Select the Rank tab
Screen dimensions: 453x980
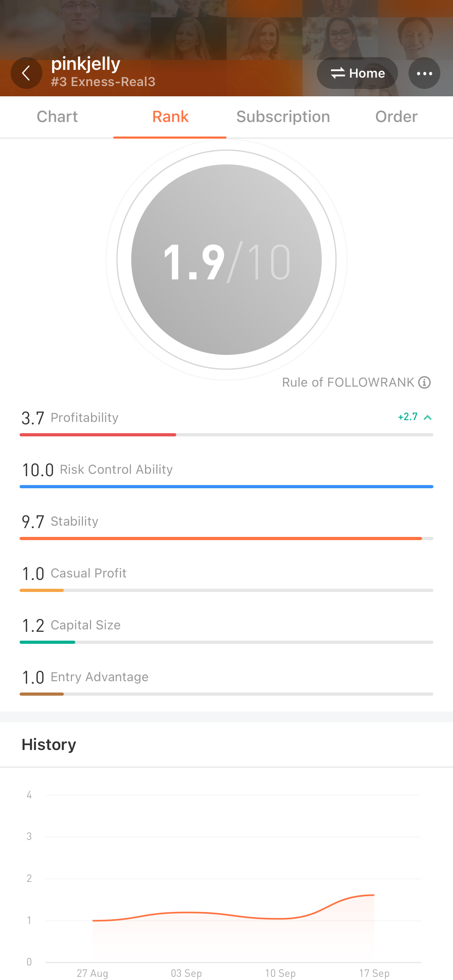coord(170,116)
